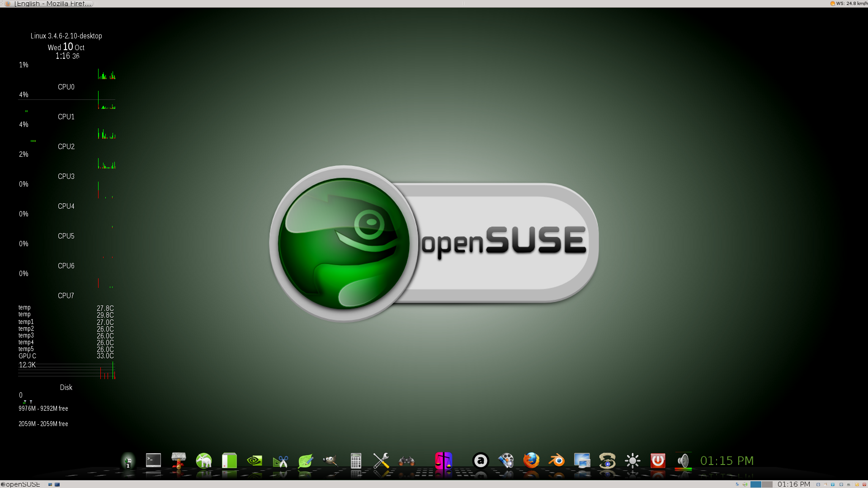Screen dimensions: 868x488
Task: Open the black circle 'a' dock icon
Action: coord(481,460)
